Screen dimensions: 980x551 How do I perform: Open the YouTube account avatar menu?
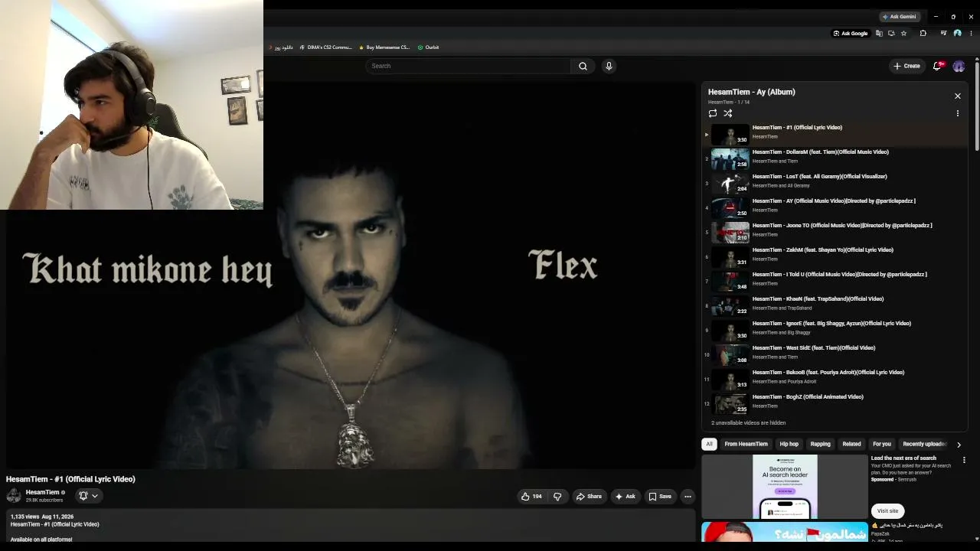click(x=959, y=66)
